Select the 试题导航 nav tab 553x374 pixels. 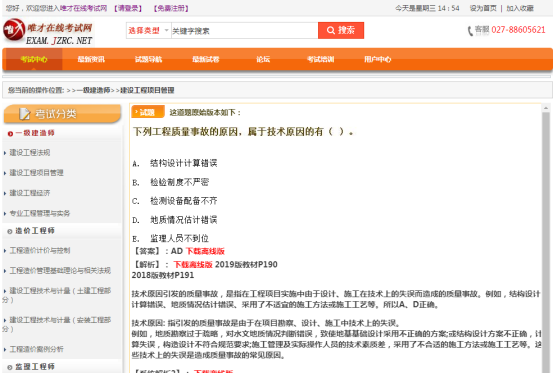(x=148, y=59)
